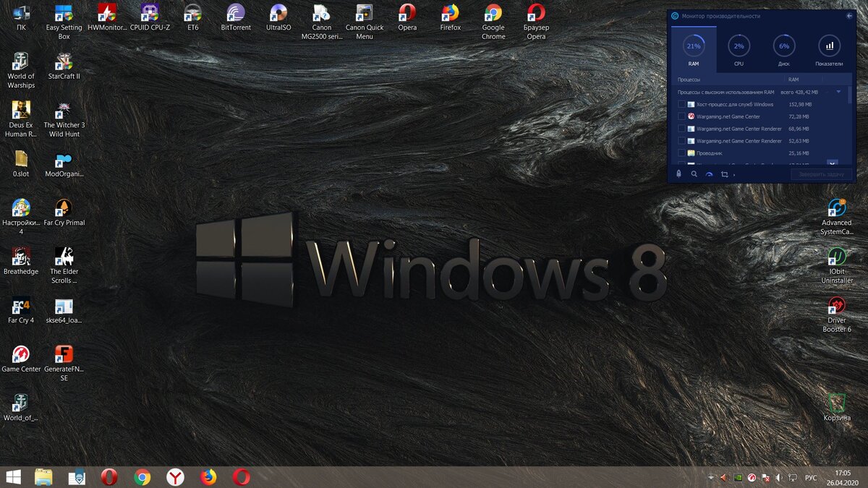Viewport: 868px width, 488px height.
Task: Select the Opera desktop shortcut
Action: 407,19
